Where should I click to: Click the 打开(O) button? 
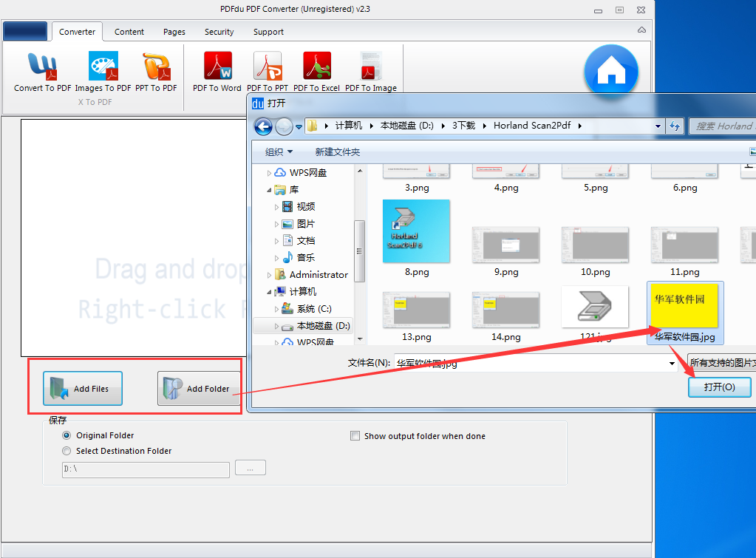coord(719,387)
